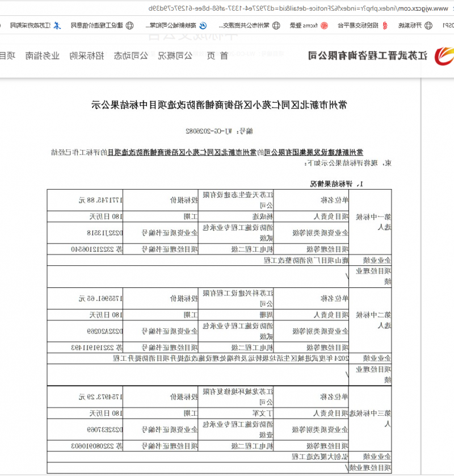Open the 公司概况 navigation item

tap(175, 56)
